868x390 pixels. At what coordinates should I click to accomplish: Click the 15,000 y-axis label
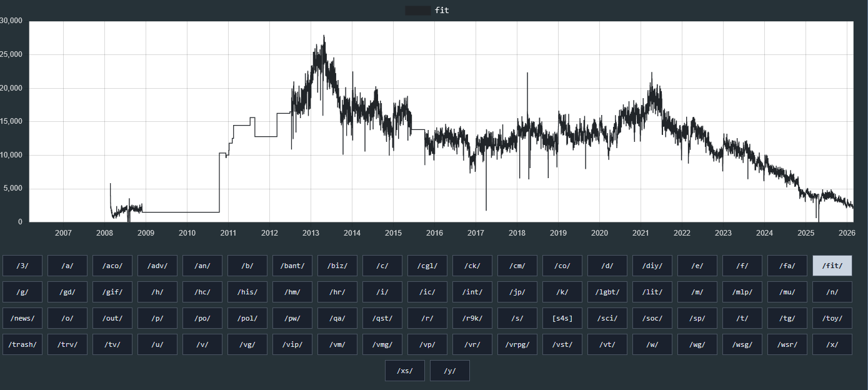pyautogui.click(x=11, y=121)
